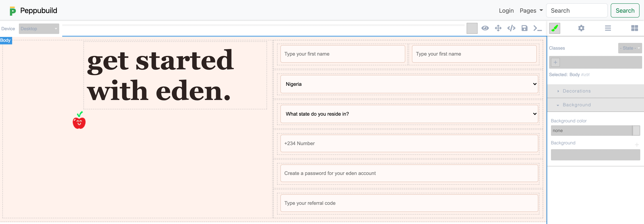Click the +234 Number field
644x224 pixels.
pos(409,143)
